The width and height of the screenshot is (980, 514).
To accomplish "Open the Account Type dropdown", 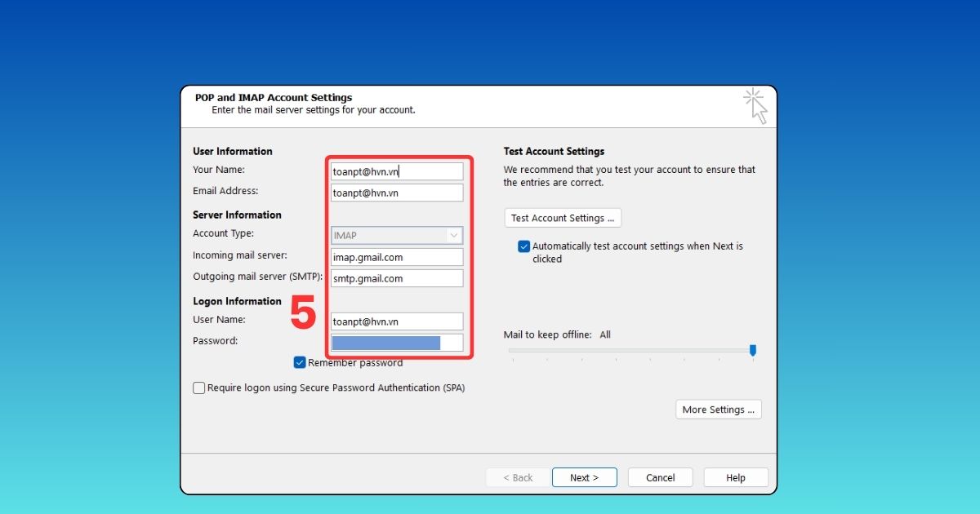I will pos(396,235).
